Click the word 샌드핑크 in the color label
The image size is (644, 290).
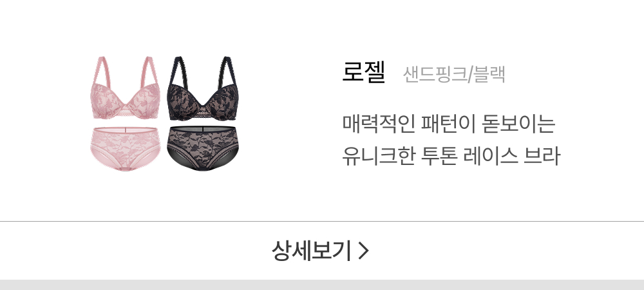(x=435, y=74)
